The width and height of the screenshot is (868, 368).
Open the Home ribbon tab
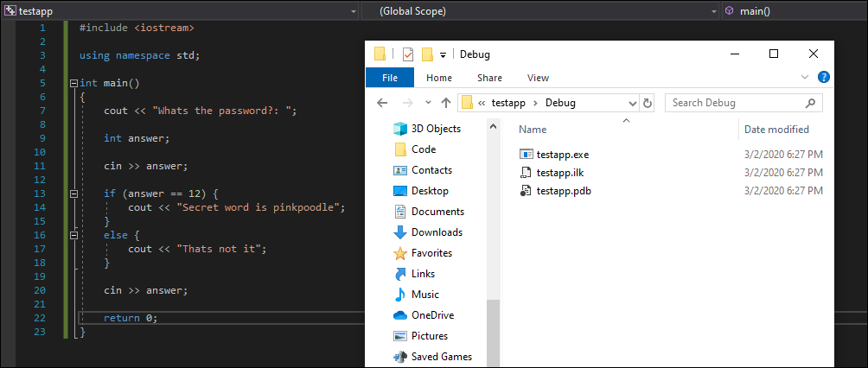[x=439, y=78]
